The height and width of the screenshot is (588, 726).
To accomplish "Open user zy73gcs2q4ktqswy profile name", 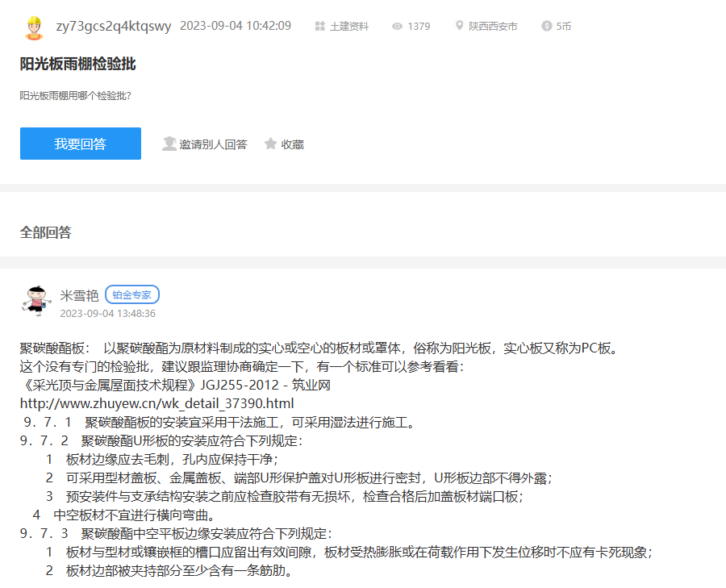I will 114,26.
